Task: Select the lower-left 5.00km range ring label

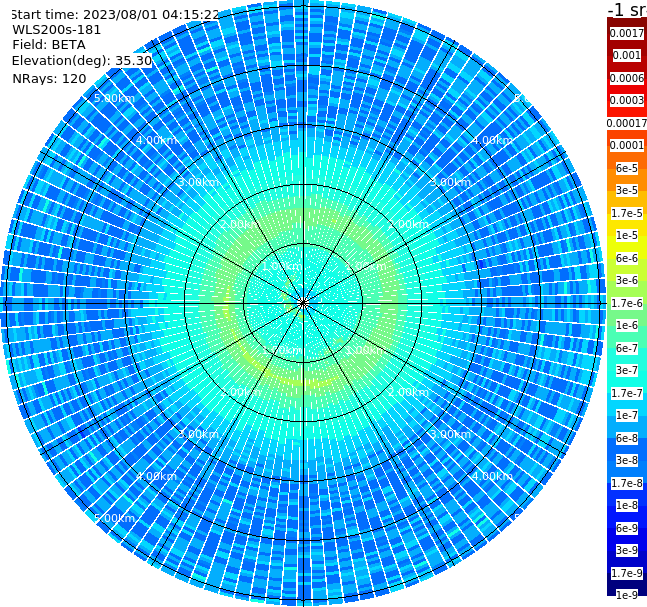Action: 114,518
